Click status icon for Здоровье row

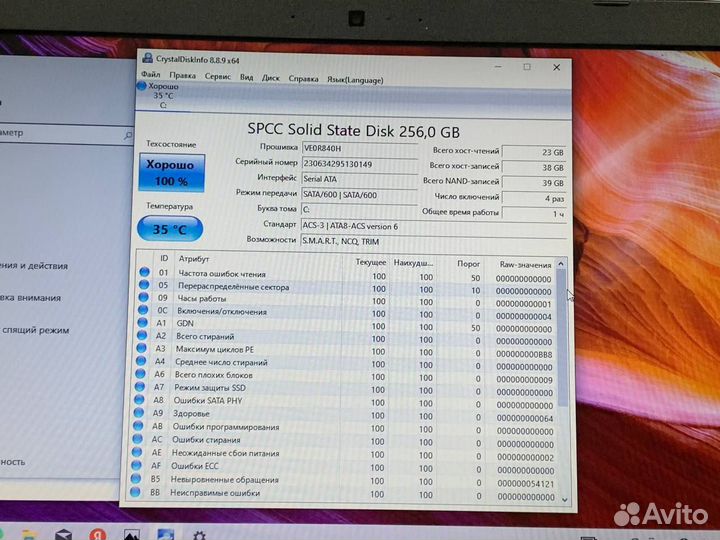pos(139,413)
